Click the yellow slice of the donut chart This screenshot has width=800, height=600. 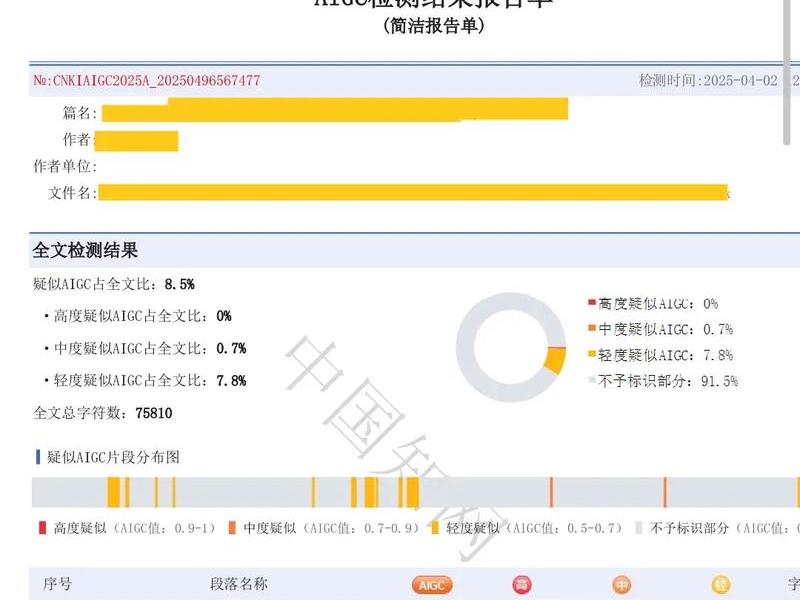(x=555, y=360)
